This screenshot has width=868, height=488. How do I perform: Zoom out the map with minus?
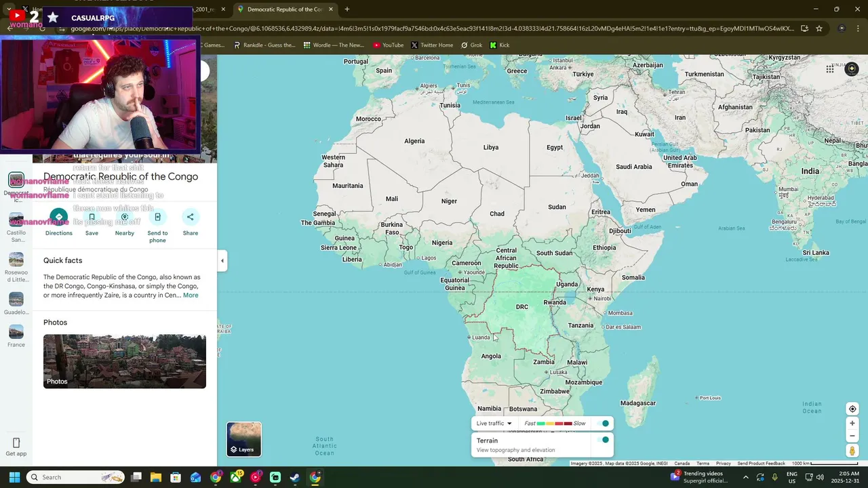[x=852, y=436]
